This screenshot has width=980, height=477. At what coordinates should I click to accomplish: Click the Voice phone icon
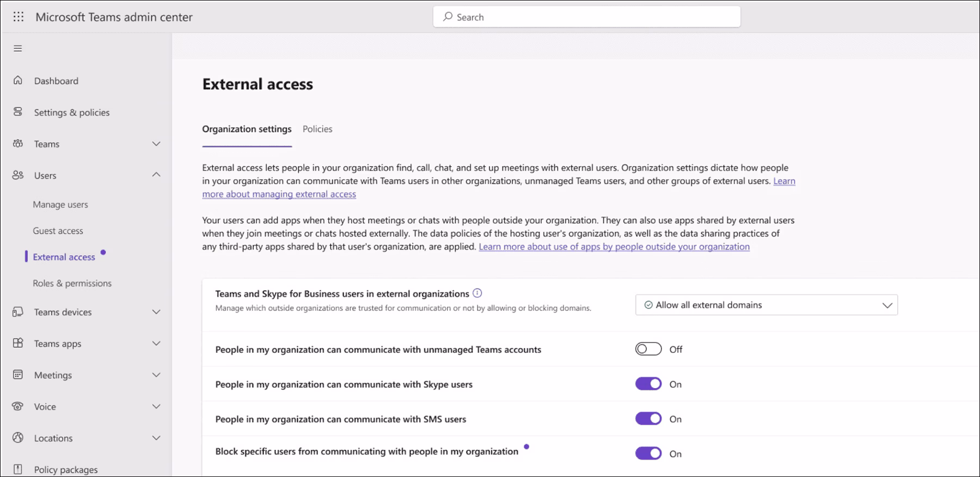(x=18, y=407)
